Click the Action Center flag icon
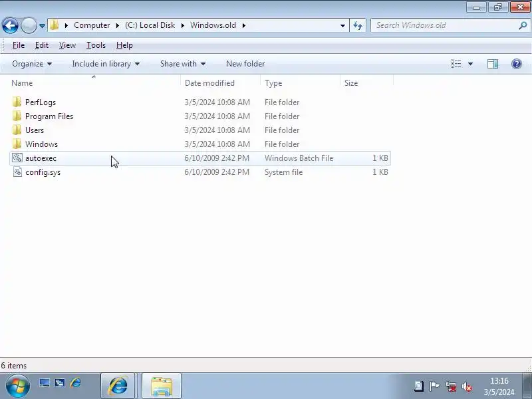 tap(434, 386)
